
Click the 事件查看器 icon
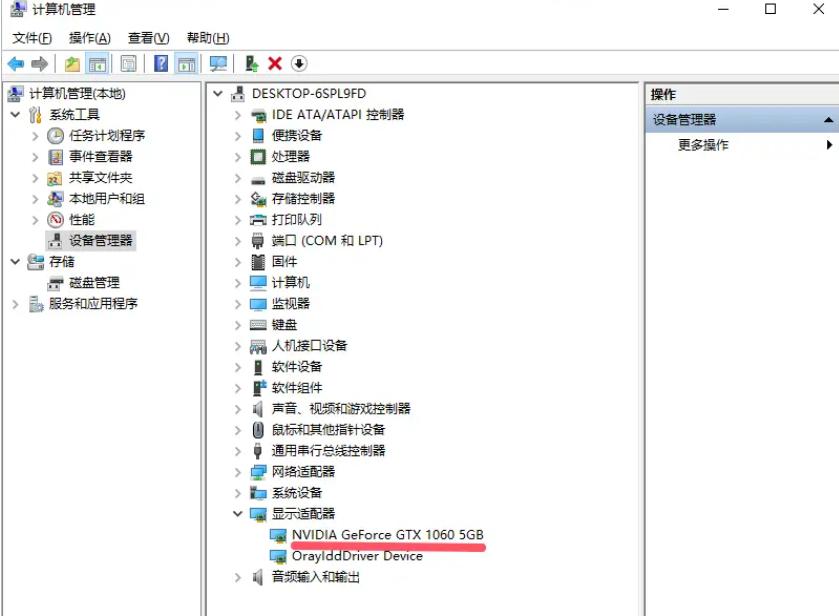(56, 157)
